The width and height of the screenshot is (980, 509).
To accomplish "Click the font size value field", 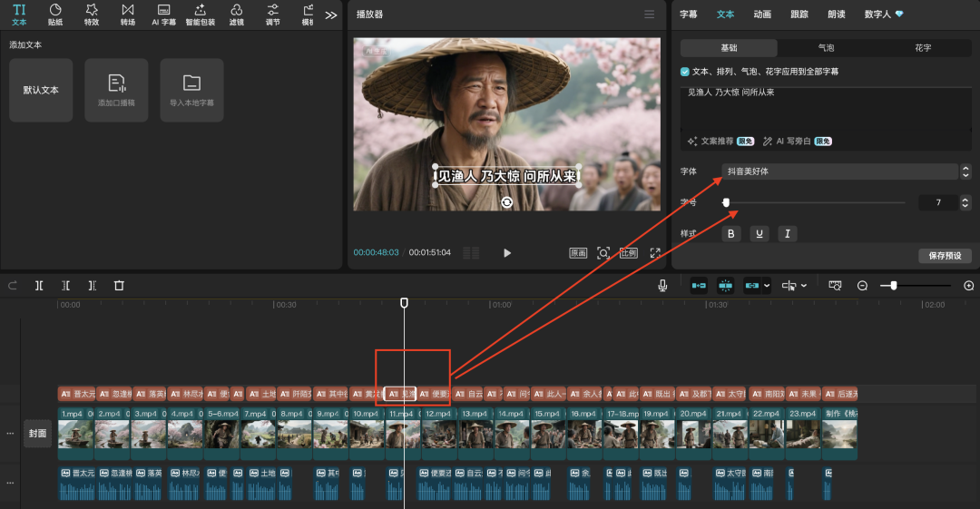I will tap(938, 202).
